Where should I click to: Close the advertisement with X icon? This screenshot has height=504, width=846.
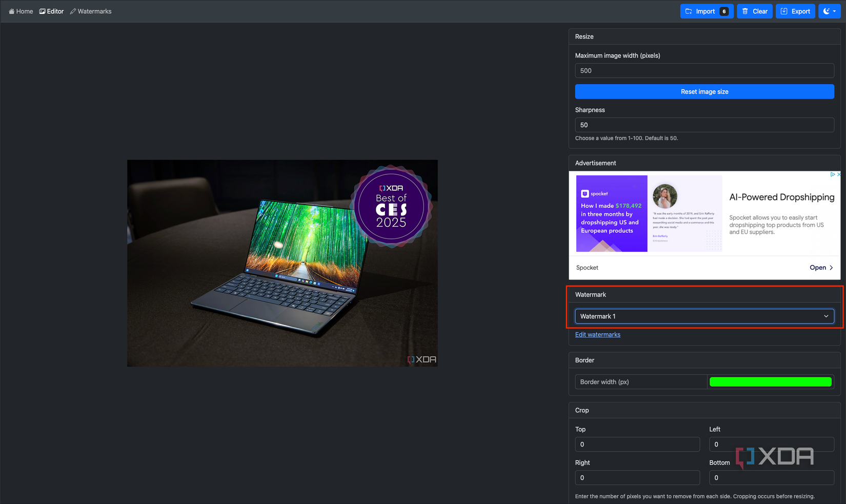coord(839,174)
